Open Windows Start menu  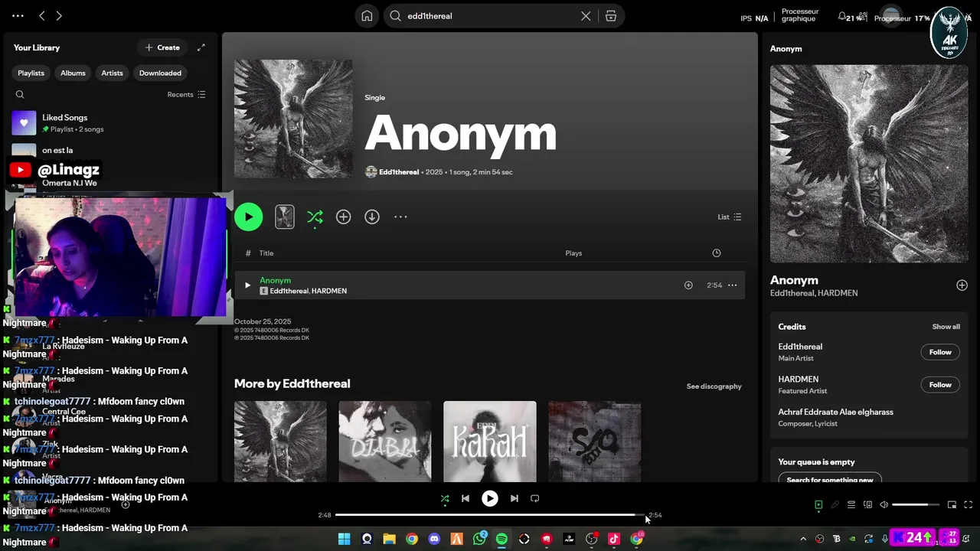[x=344, y=539]
